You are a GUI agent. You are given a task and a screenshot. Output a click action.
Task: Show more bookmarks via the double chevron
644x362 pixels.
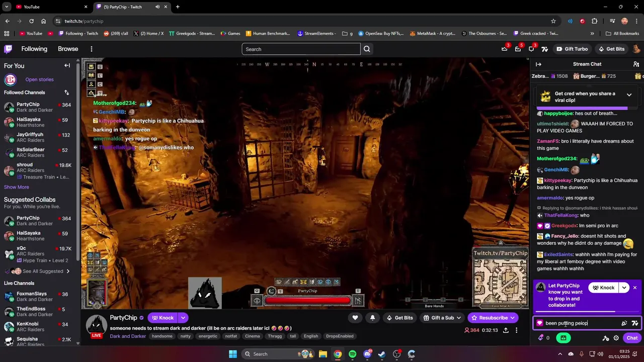(x=592, y=34)
